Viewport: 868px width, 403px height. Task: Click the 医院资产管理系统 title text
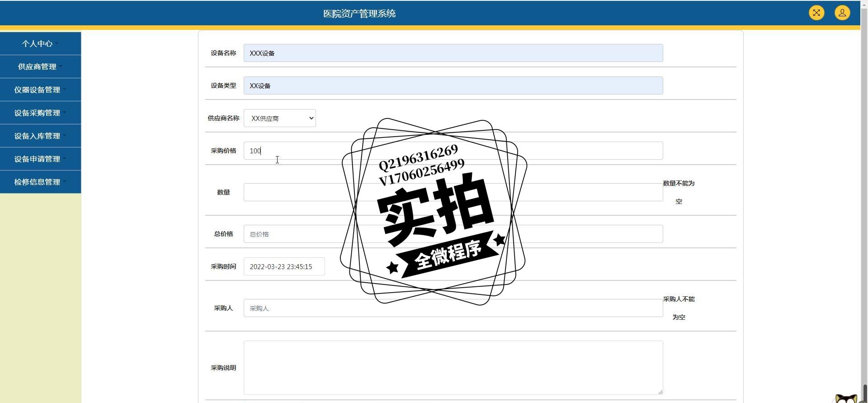[x=359, y=14]
